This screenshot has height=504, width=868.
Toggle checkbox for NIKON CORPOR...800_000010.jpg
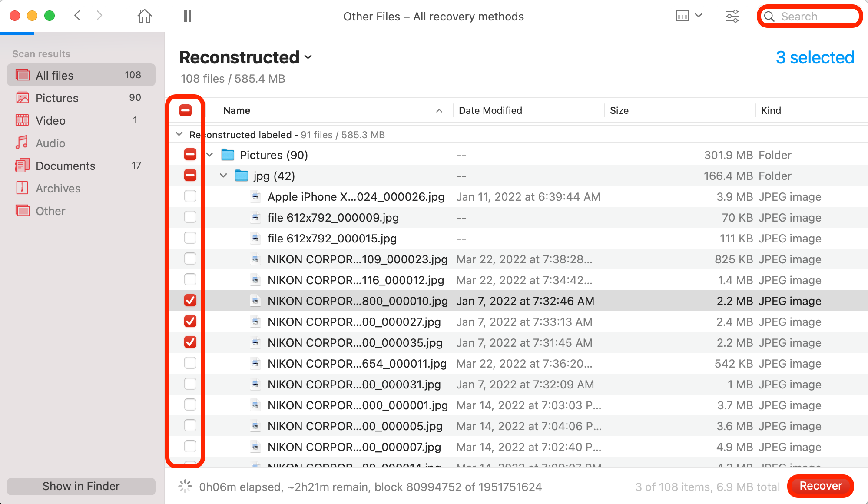(x=189, y=301)
